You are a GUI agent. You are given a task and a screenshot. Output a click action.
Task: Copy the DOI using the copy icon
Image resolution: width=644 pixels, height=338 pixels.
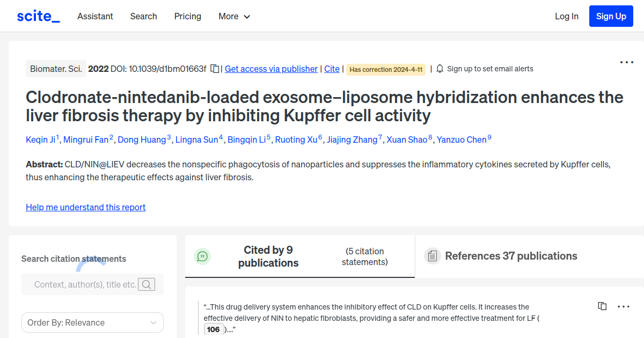(x=214, y=68)
